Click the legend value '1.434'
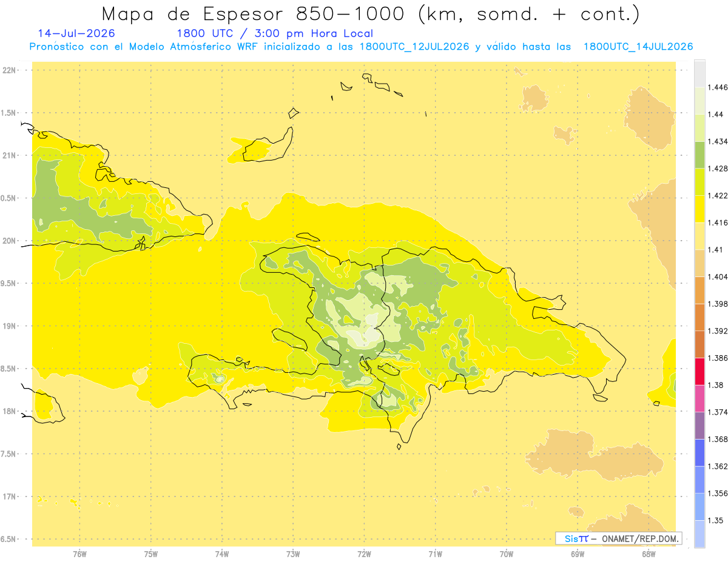 pos(717,141)
